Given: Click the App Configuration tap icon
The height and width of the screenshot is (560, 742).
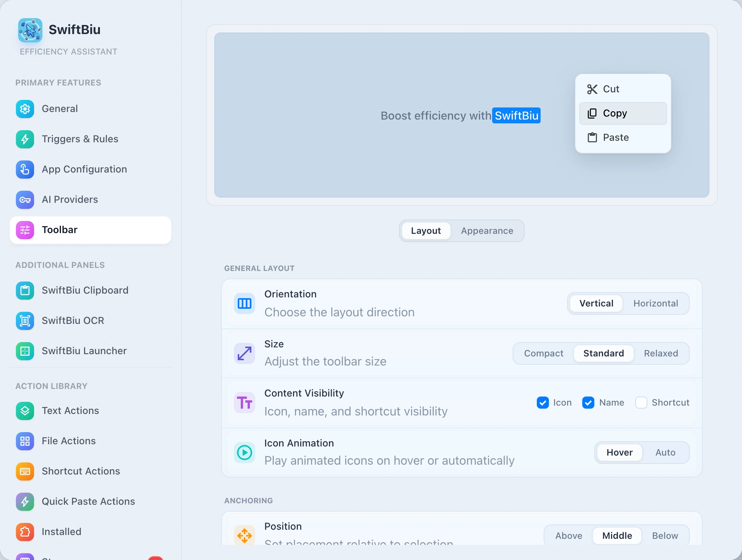Looking at the screenshot, I should coord(25,170).
